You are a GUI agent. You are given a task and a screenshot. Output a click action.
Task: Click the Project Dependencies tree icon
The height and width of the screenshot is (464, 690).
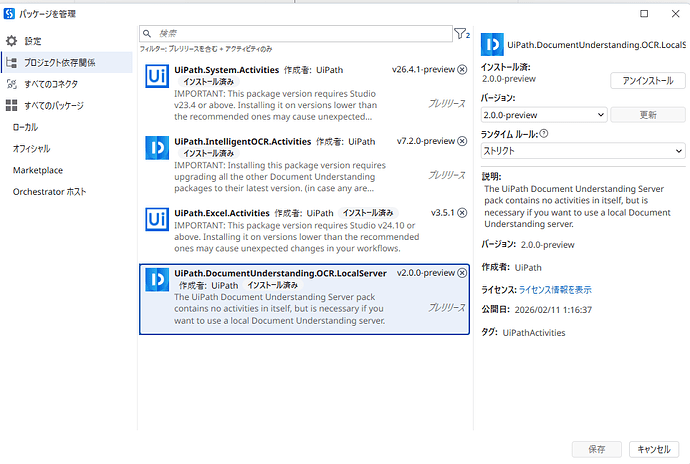12,63
